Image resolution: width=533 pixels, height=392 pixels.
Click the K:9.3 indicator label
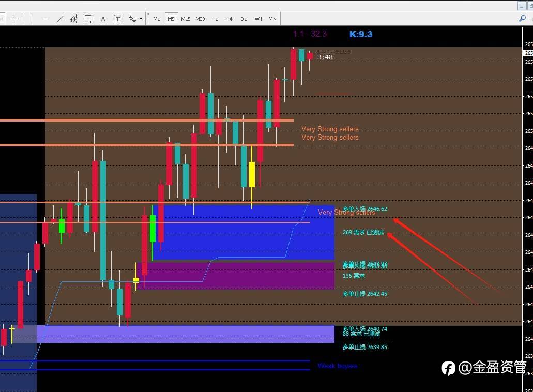(x=361, y=34)
